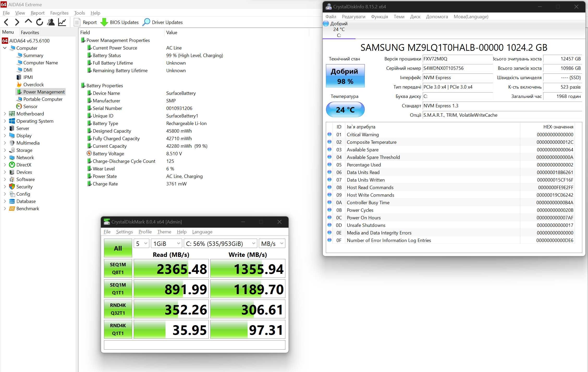Open the test count dropdown showing 5
This screenshot has width=588, height=372.
[142, 244]
